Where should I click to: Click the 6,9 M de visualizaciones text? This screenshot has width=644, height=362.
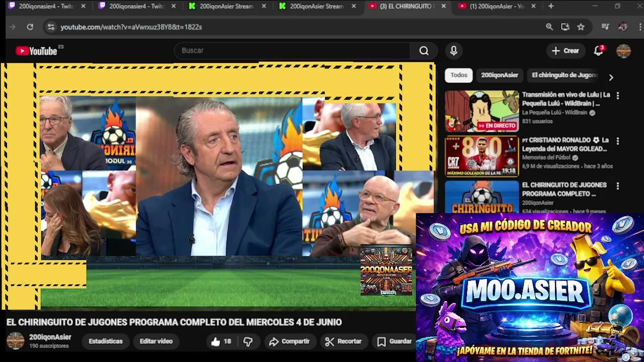tap(551, 166)
